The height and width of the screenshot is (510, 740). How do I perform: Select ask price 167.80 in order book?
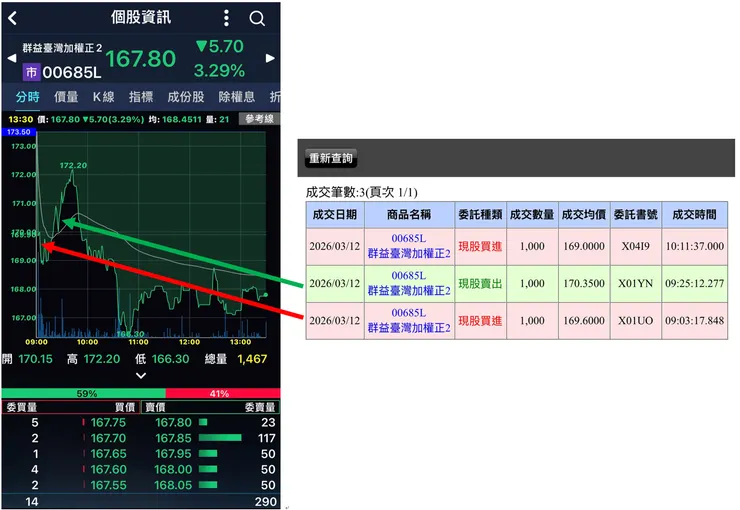coord(174,423)
